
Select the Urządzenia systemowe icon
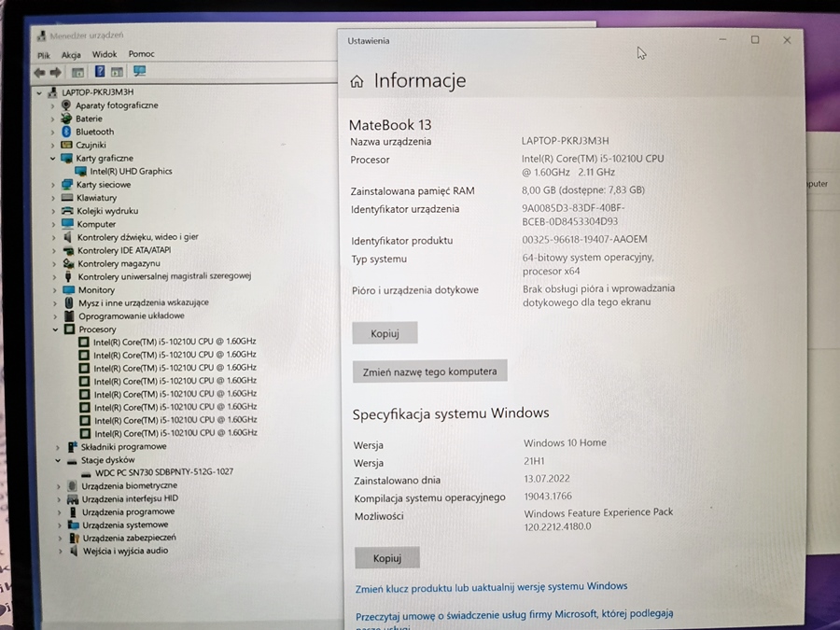(74, 525)
